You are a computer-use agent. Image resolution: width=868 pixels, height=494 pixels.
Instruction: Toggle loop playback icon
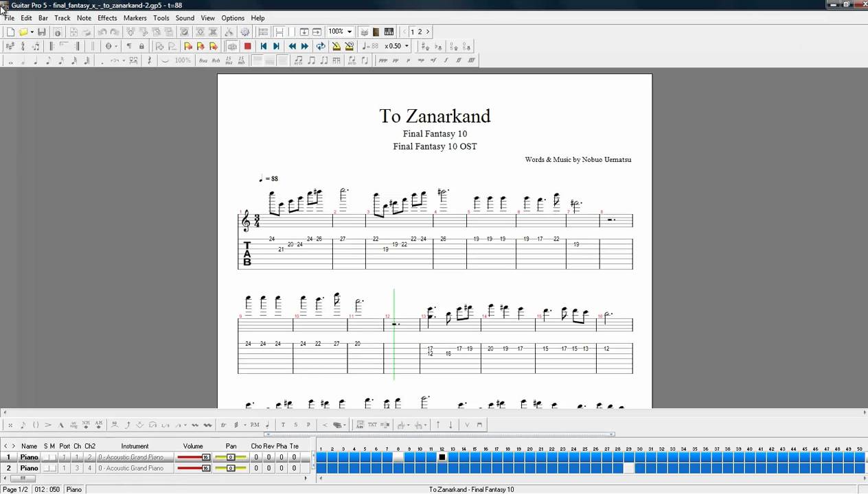click(x=321, y=46)
